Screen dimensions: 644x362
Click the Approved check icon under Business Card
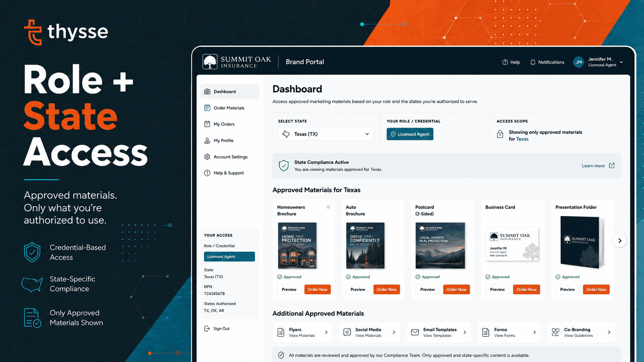[488, 277]
